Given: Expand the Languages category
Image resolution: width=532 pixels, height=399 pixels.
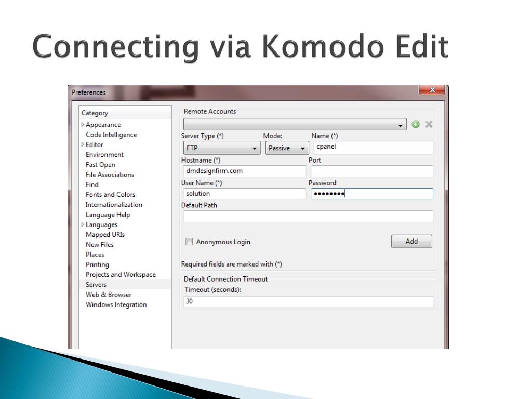Looking at the screenshot, I should point(83,224).
